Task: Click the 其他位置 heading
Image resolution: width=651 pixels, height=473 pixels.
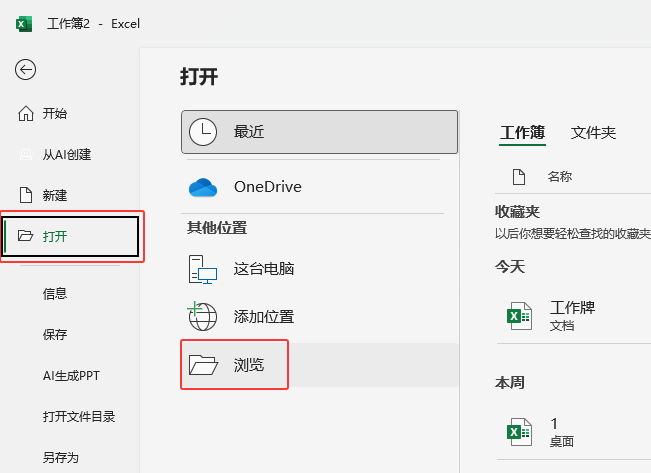Action: point(217,228)
